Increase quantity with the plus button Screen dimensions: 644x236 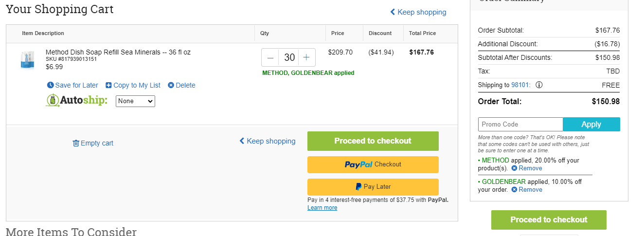[x=306, y=57]
